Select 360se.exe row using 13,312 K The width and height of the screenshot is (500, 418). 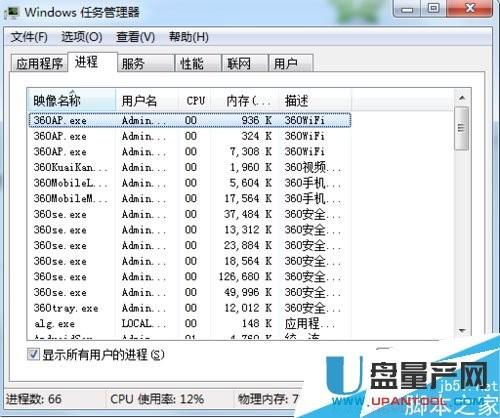tap(190, 230)
